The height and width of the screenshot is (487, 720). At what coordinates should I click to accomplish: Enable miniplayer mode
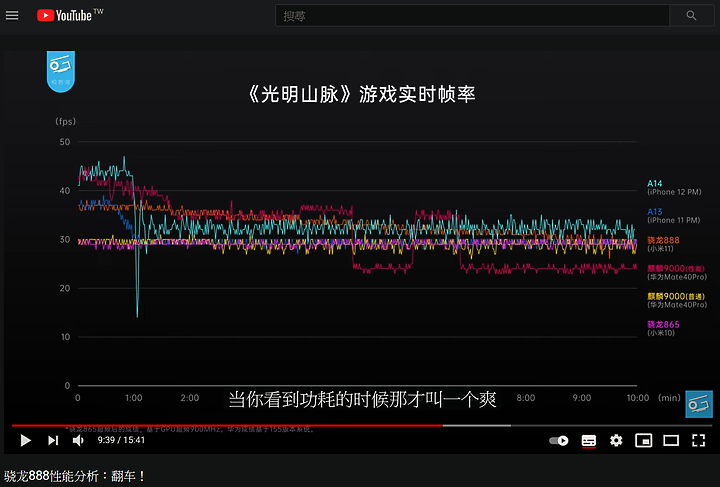click(x=643, y=441)
